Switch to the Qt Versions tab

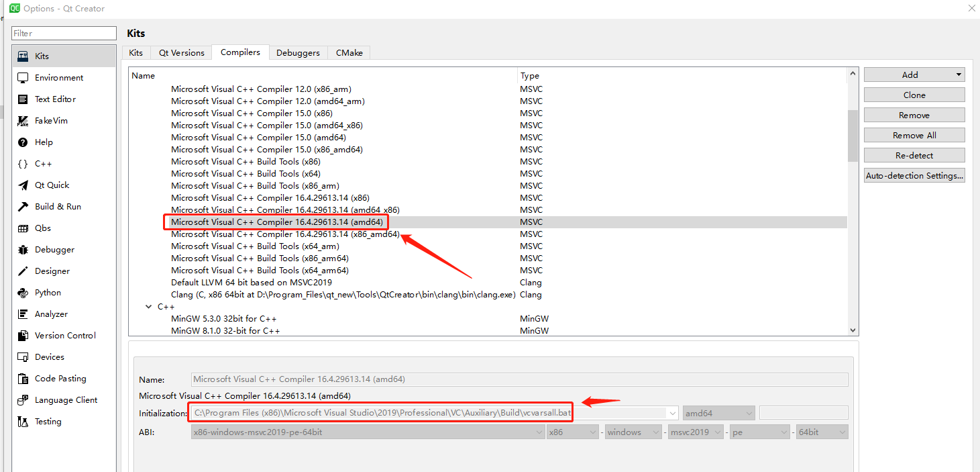(x=182, y=52)
